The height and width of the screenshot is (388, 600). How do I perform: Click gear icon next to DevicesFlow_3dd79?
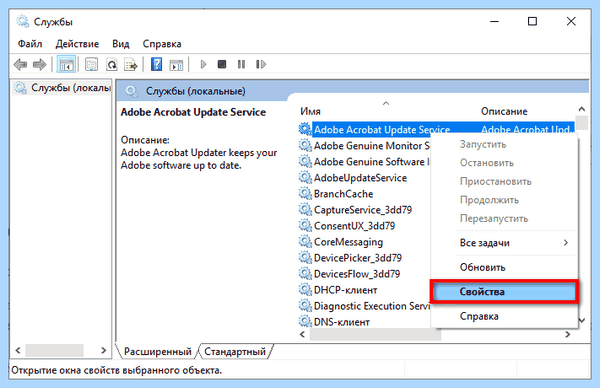tap(305, 274)
